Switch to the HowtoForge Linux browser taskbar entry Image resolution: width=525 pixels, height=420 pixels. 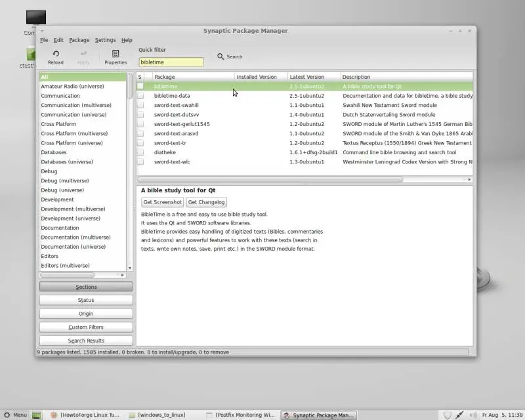(85, 415)
